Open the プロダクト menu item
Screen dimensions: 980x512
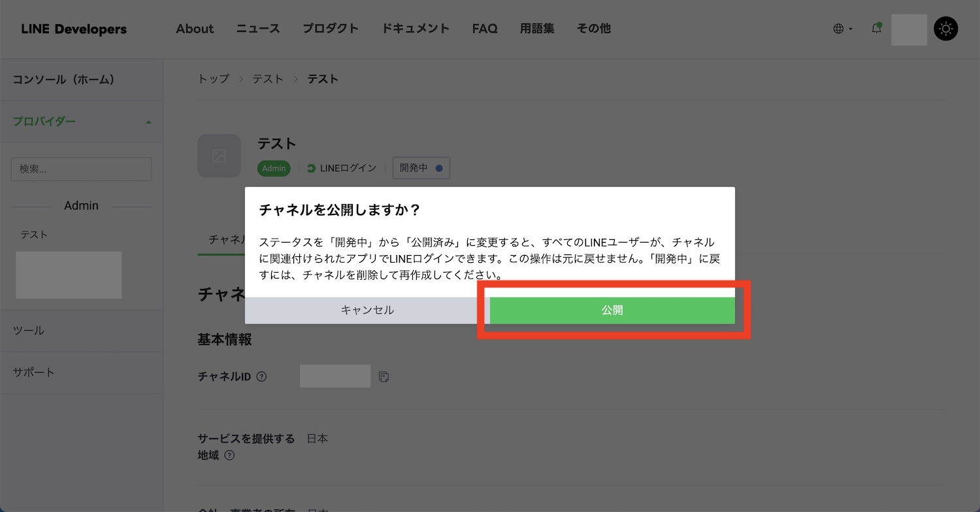click(331, 29)
